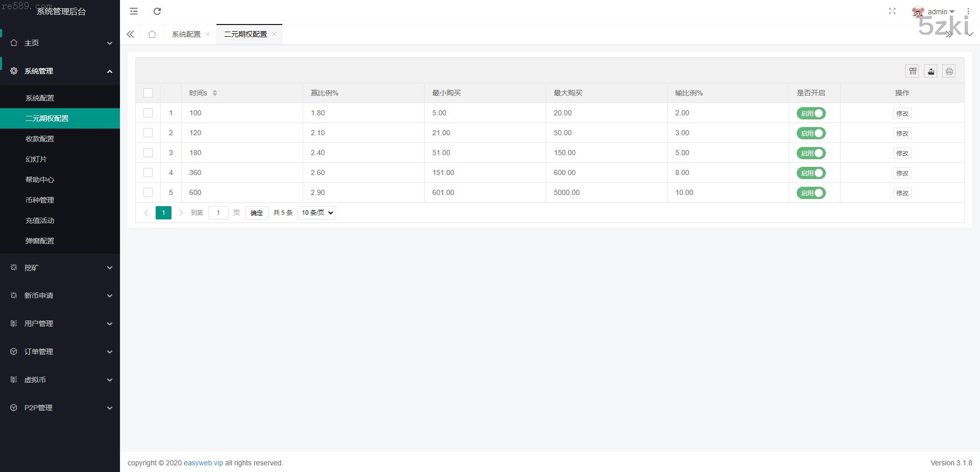Select the checkbox for row 3
Screen dimensions: 980x472
coord(148,153)
